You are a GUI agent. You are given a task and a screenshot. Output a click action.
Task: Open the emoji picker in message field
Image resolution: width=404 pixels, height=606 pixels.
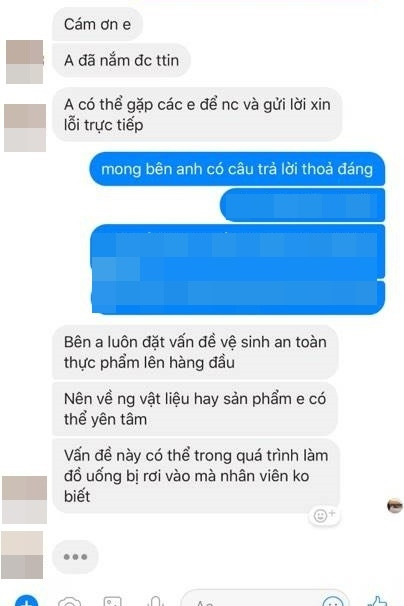(x=332, y=602)
